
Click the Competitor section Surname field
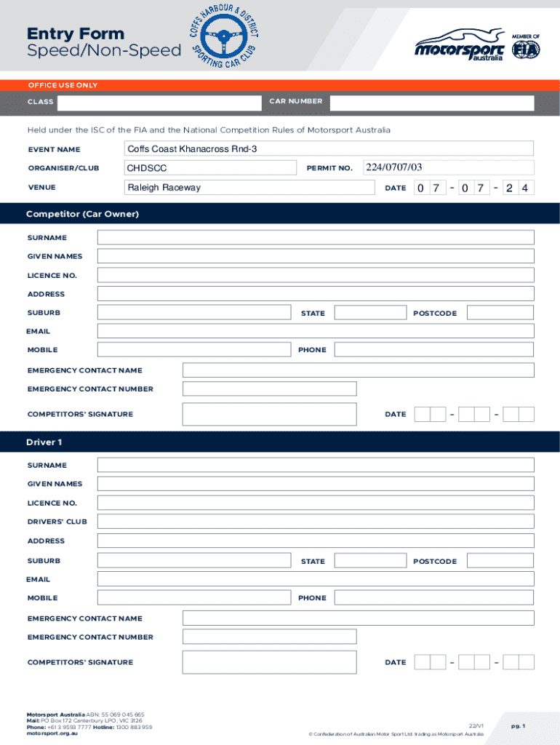click(316, 238)
